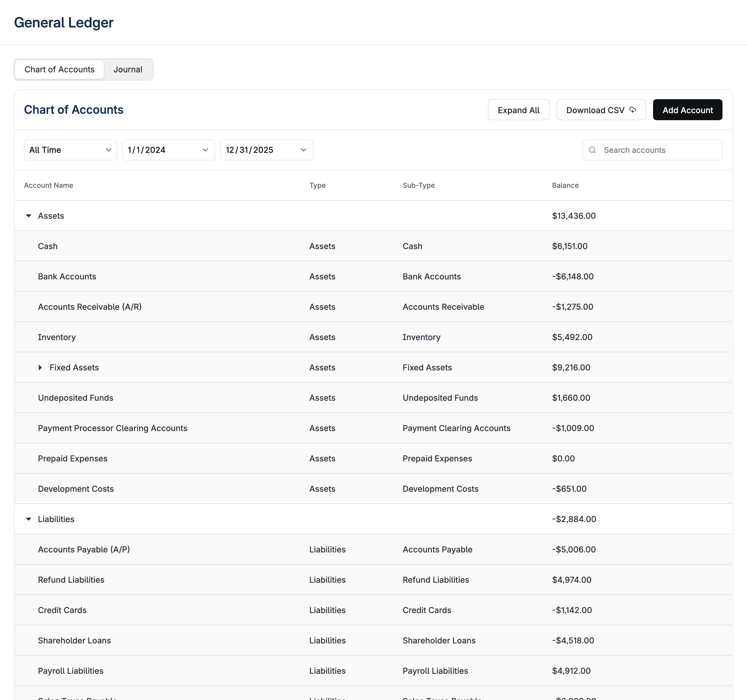Image resolution: width=747 pixels, height=700 pixels.
Task: Select the Payroll Liabilities account name
Action: [x=71, y=671]
